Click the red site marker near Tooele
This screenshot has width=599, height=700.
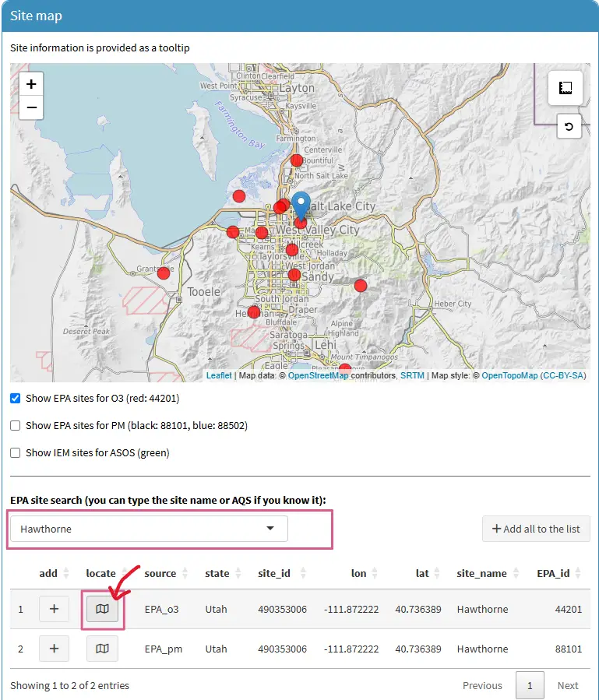point(164,273)
